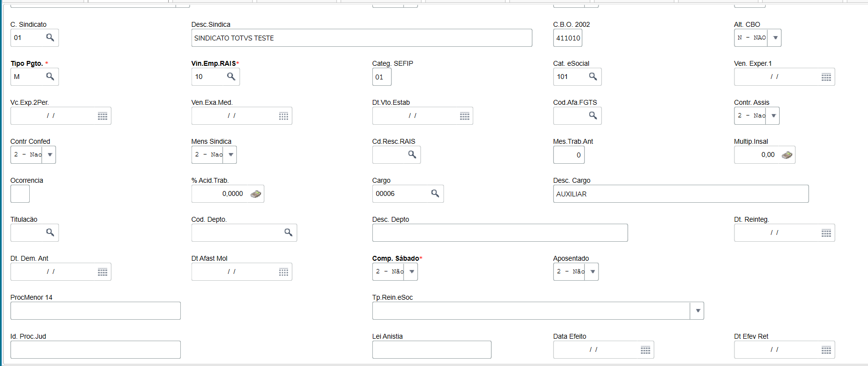This screenshot has width=868, height=366.
Task: Expand the Contr. Assis dropdown
Action: (x=773, y=116)
